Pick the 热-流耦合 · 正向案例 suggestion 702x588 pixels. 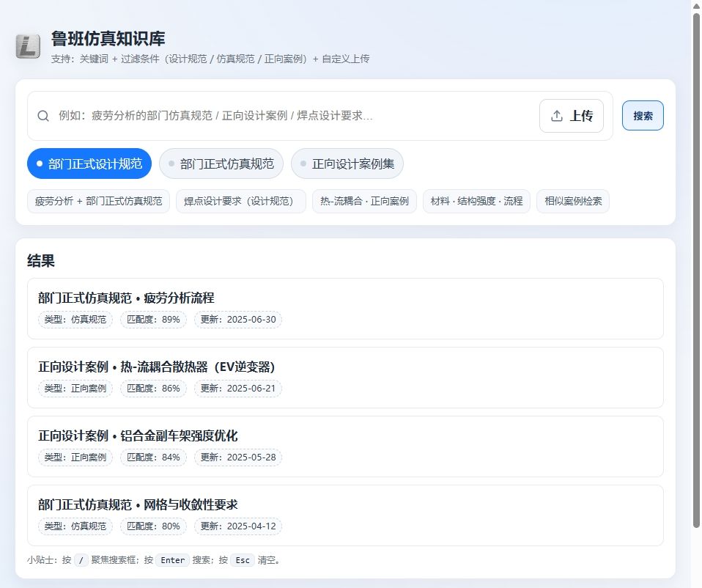364,201
